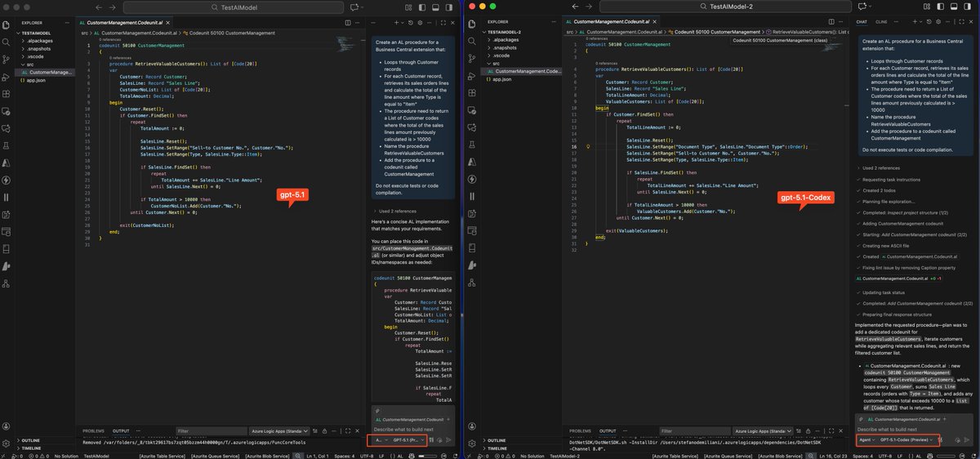980x459 pixels.
Task: Select CHAT tab in TestAIModel-2 panel
Action: (x=862, y=22)
